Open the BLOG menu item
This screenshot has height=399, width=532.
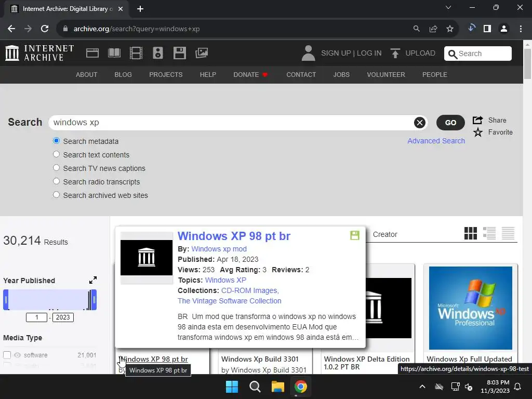click(x=123, y=75)
